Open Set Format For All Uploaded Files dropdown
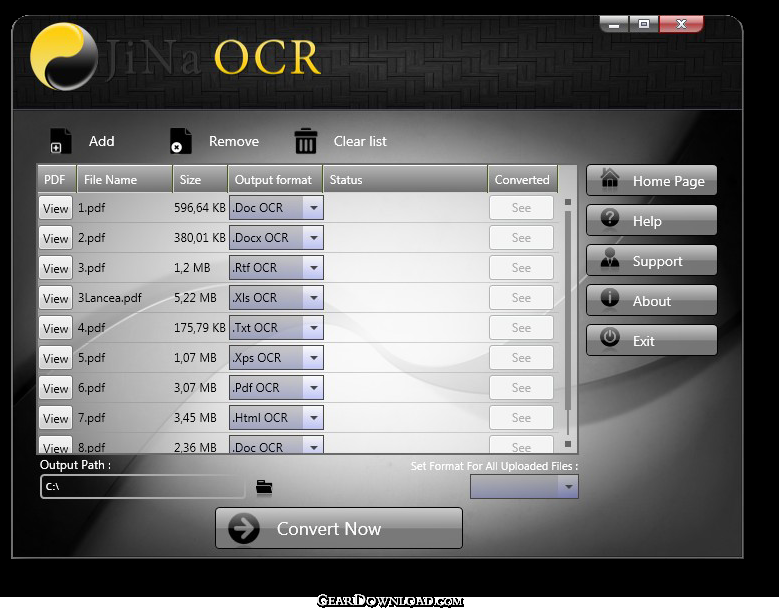The height and width of the screenshot is (609, 780). [524, 487]
